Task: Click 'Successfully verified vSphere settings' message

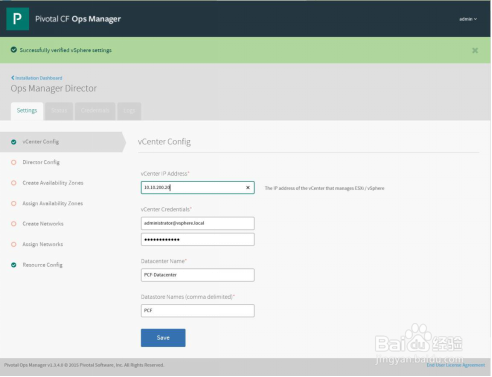Action: tap(66, 50)
